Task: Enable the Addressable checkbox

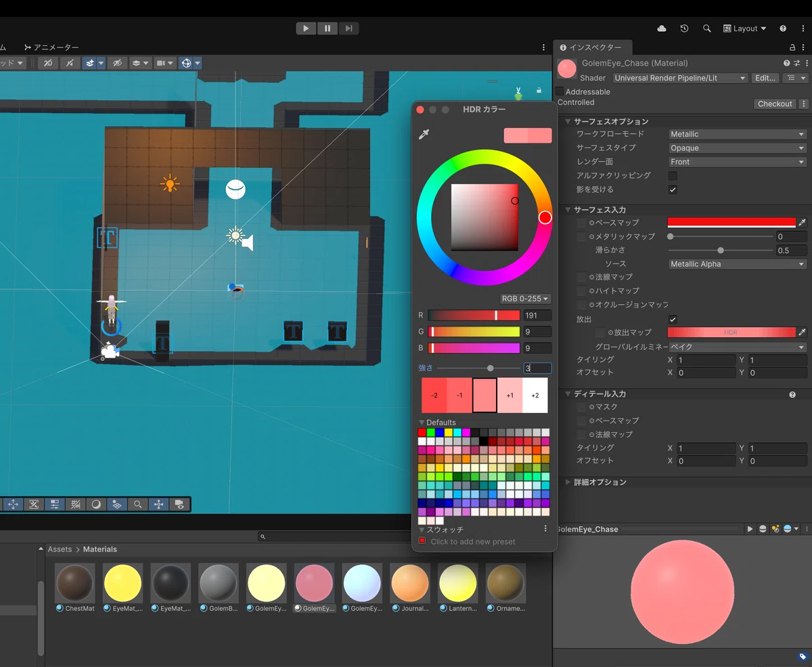Action: [560, 91]
